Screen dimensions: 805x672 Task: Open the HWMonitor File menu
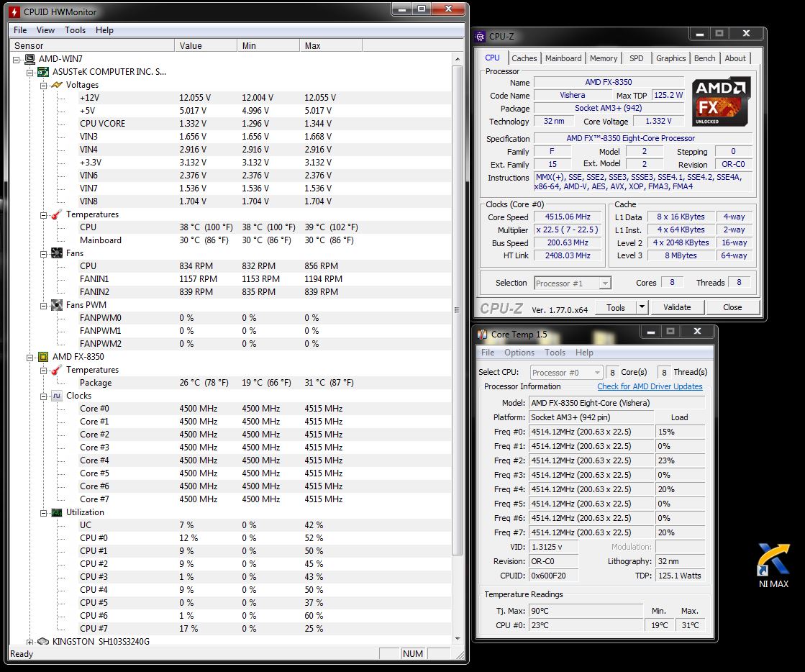click(20, 30)
